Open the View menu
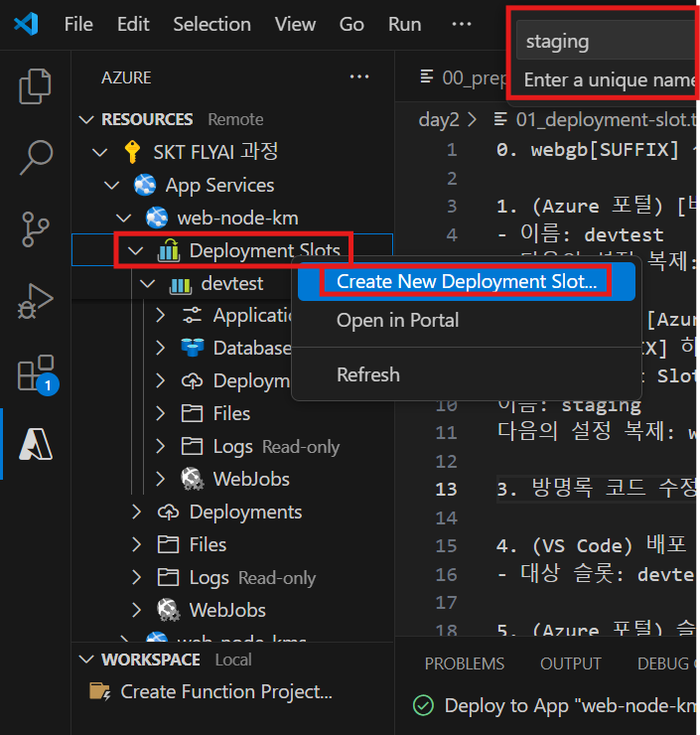The image size is (700, 735). click(x=295, y=24)
